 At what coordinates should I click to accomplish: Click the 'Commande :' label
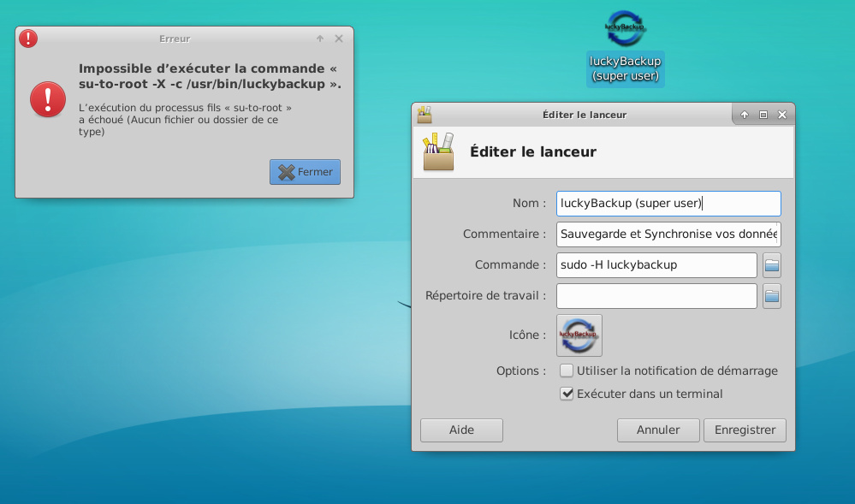(510, 265)
